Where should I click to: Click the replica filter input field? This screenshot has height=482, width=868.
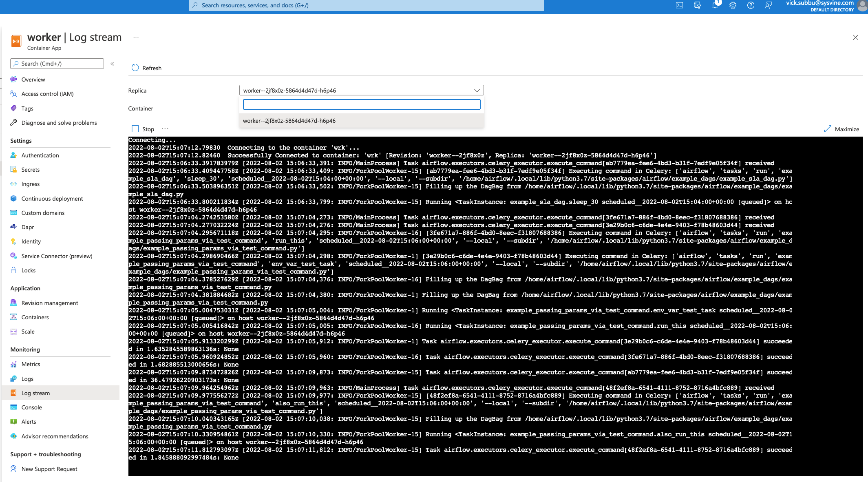[361, 104]
